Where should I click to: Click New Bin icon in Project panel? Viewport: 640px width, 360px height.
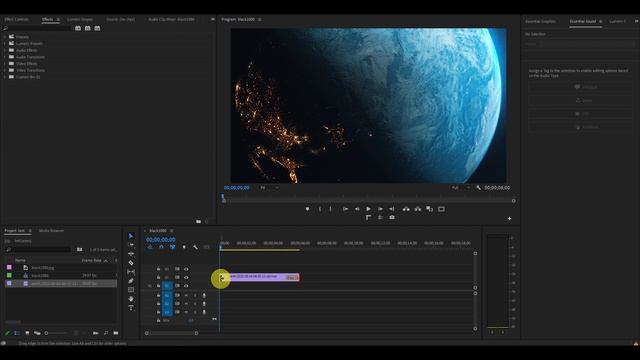tap(116, 333)
